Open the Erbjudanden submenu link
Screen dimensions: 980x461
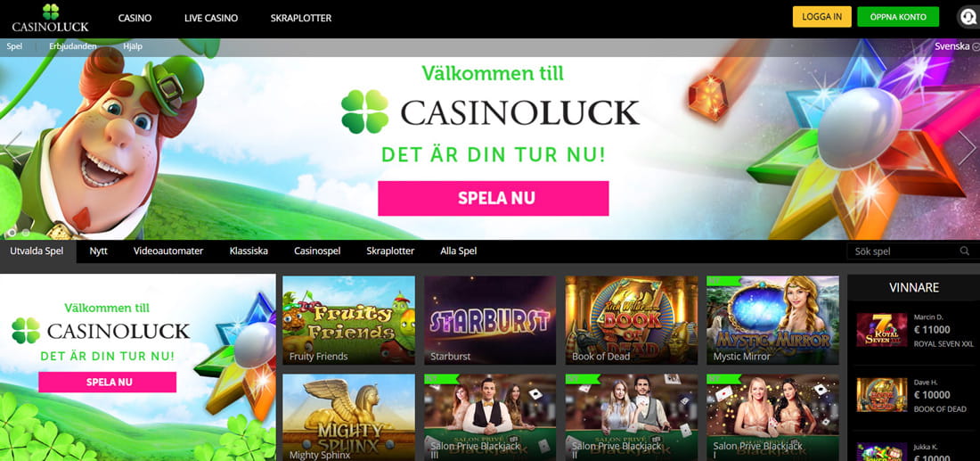point(73,46)
